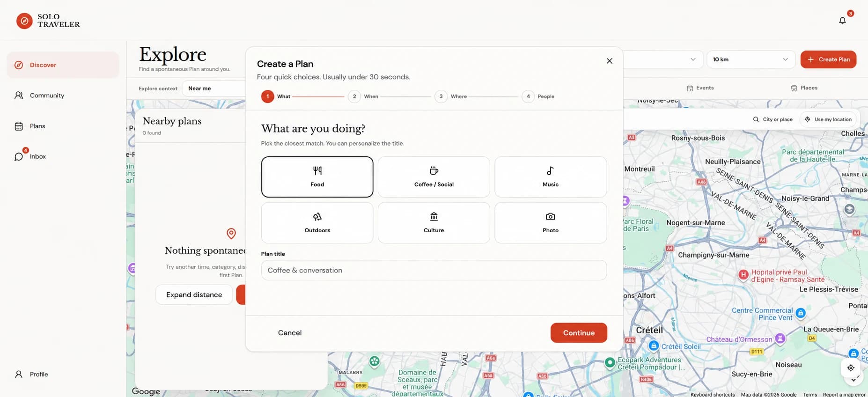Screen dimensions: 868x397
Task: Click Ecopark Adventures green map marker
Action: point(610,362)
